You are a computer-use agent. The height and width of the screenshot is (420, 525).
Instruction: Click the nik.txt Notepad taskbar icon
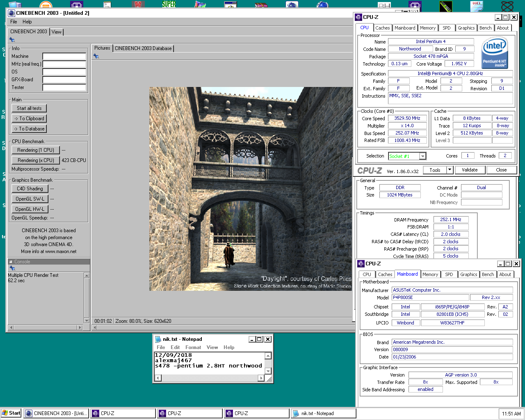(x=296, y=413)
